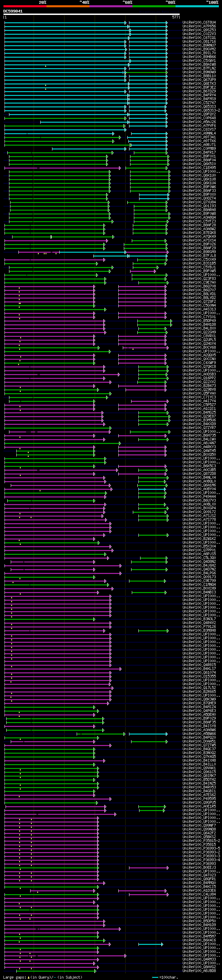
Task: Click hit label UniRef100_B9N9W9
Action: [x=199, y=72]
